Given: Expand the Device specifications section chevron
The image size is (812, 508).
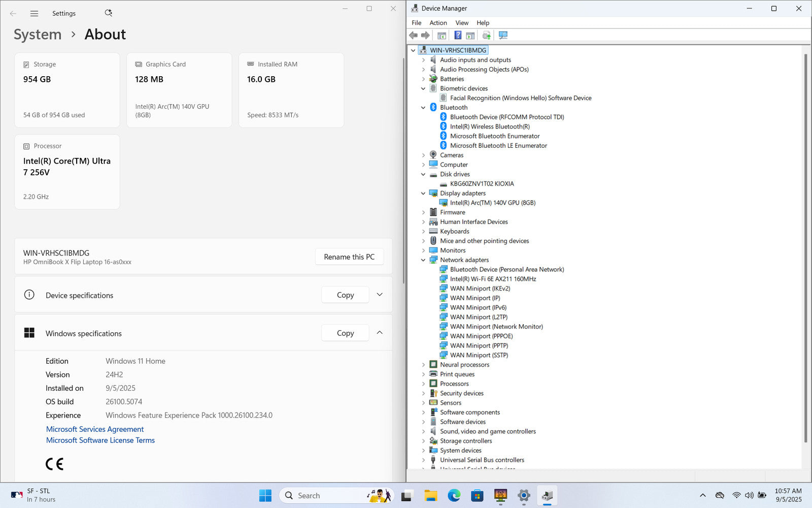Looking at the screenshot, I should pos(380,295).
